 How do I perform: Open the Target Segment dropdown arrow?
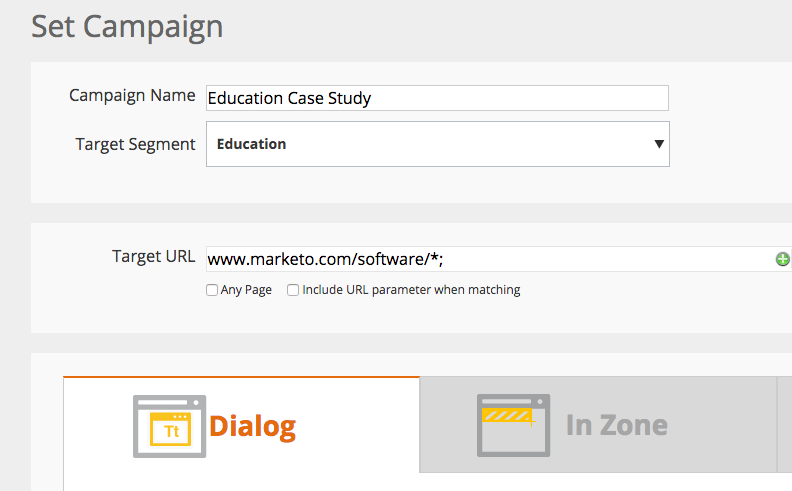pyautogui.click(x=659, y=144)
